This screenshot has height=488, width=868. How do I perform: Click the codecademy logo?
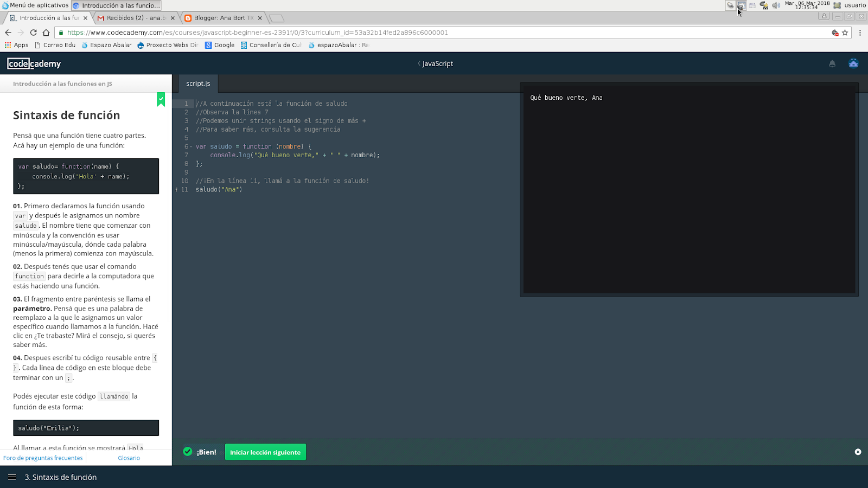click(x=34, y=63)
